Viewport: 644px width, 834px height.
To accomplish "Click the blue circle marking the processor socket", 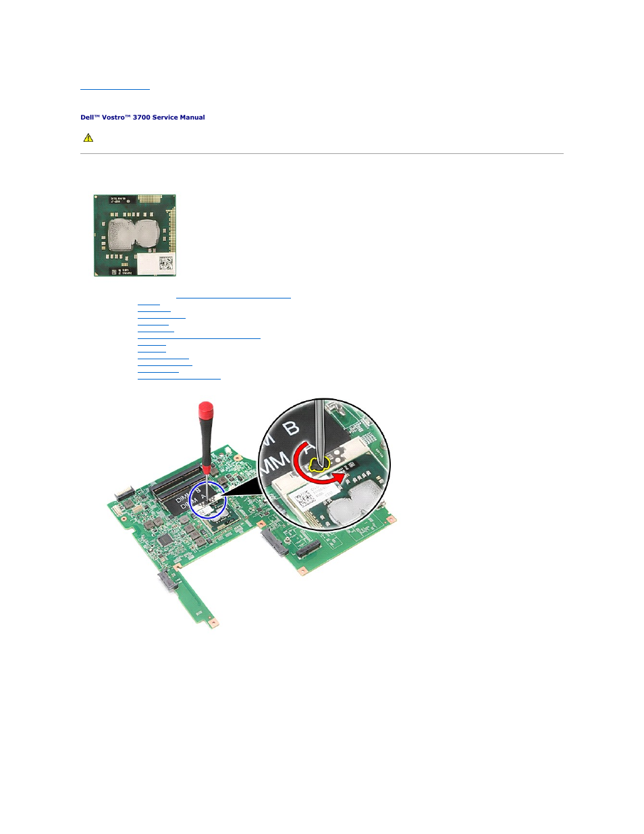I will click(209, 500).
